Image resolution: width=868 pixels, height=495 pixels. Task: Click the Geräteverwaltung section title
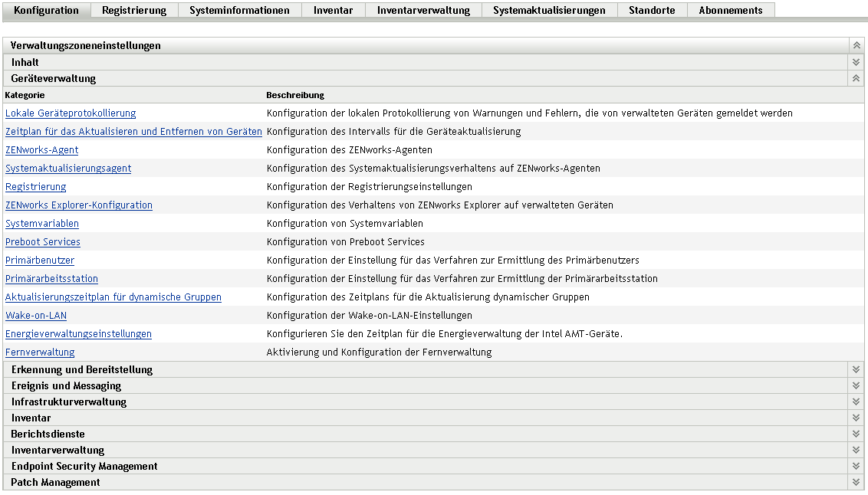(53, 78)
